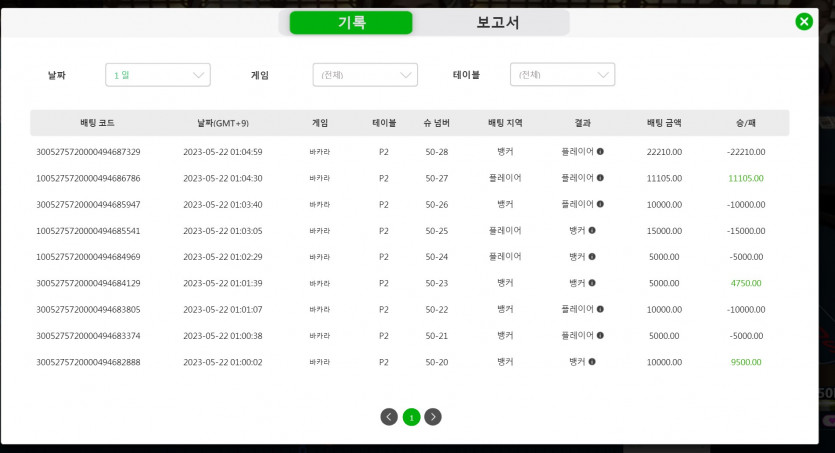Image resolution: width=835 pixels, height=453 pixels.
Task: Click the 슈 넘버 column header
Action: pyautogui.click(x=437, y=123)
